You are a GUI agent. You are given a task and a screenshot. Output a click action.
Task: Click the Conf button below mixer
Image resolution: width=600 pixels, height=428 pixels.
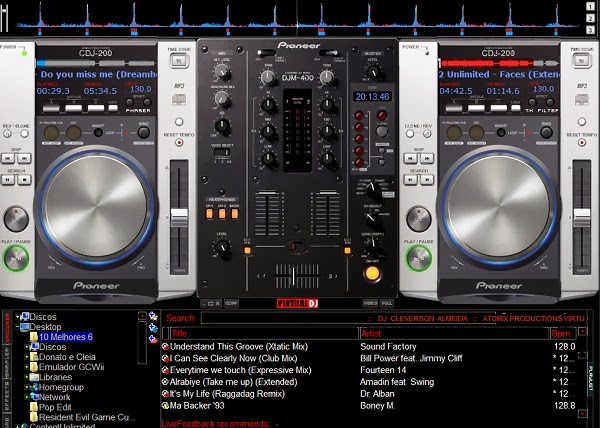tap(231, 303)
